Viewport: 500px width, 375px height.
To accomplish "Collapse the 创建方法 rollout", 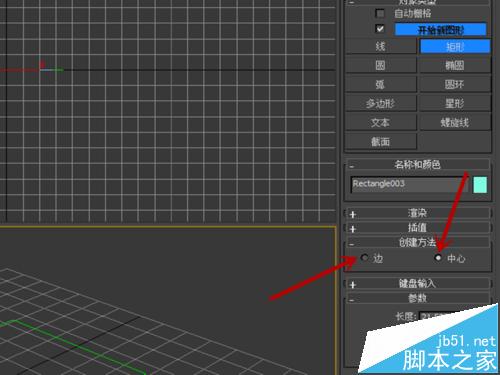I will click(x=418, y=242).
